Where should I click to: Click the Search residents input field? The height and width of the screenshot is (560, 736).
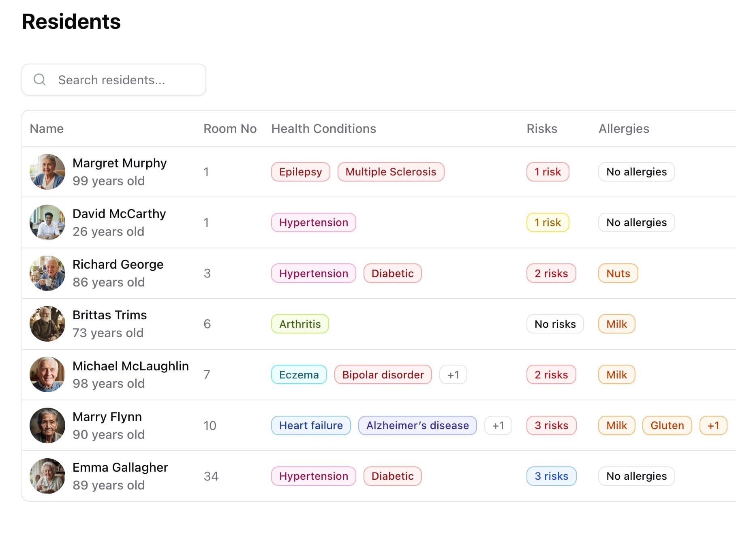[x=122, y=79]
